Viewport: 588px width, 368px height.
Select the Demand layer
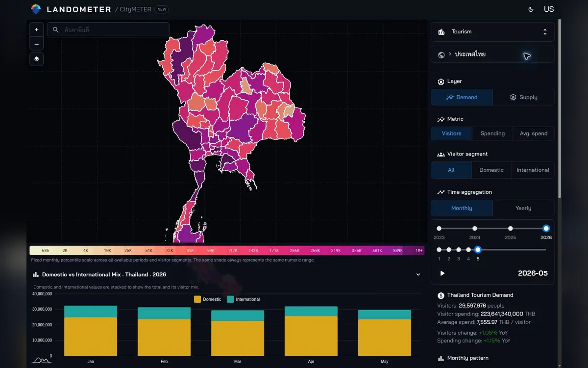(462, 97)
